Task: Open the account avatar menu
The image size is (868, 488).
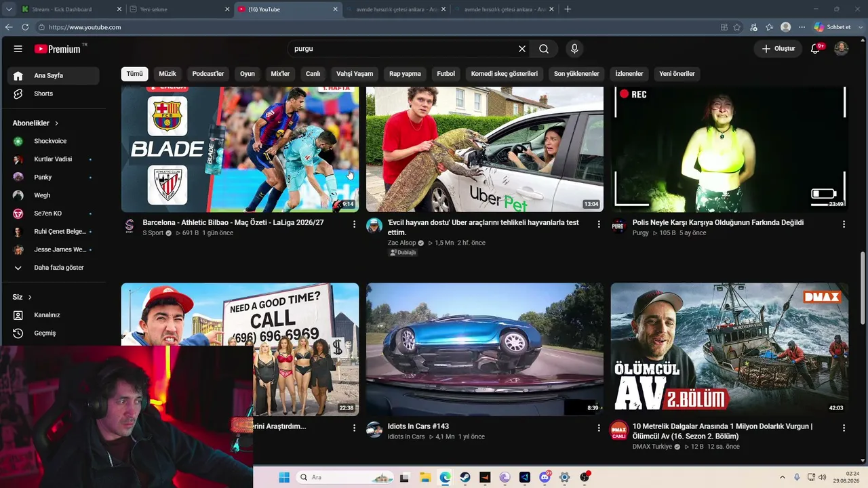Action: coord(841,49)
